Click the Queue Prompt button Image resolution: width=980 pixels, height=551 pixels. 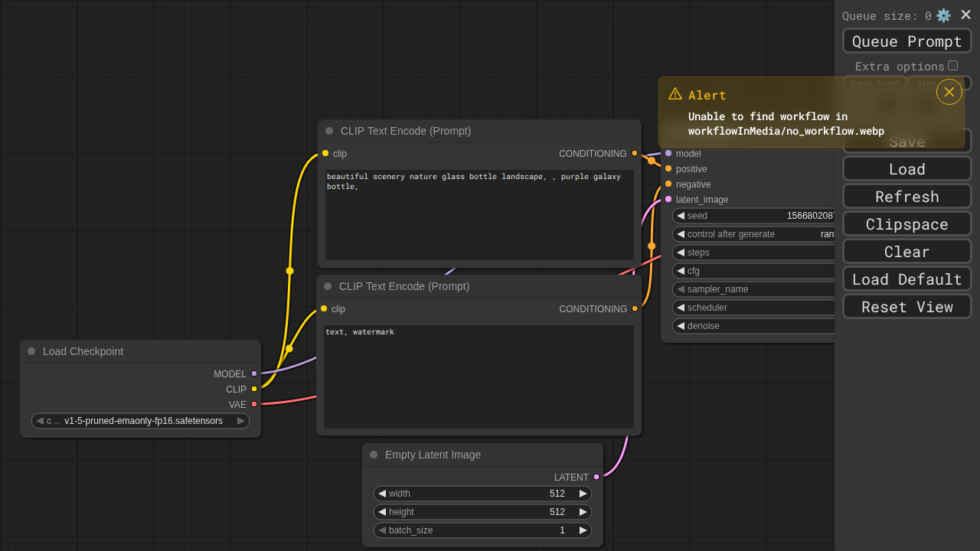906,41
